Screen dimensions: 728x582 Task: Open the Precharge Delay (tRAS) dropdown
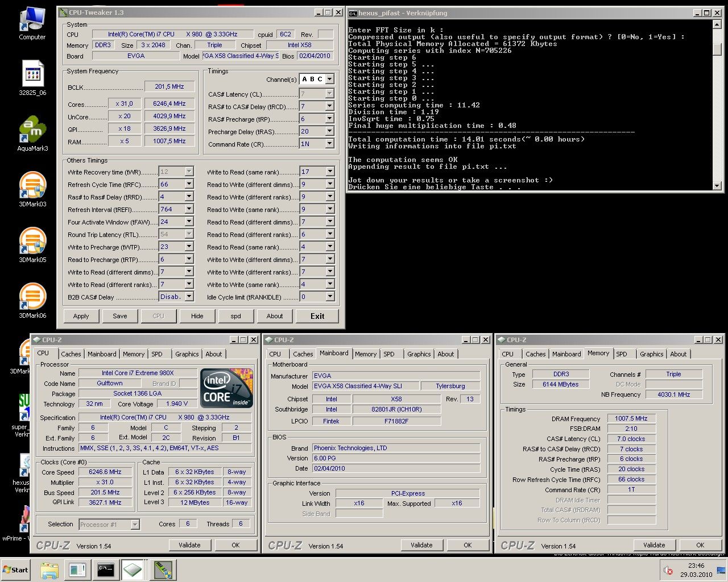(329, 131)
